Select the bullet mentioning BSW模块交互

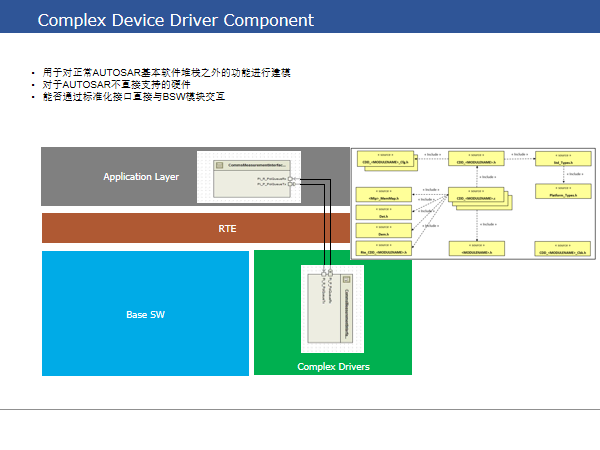point(134,96)
